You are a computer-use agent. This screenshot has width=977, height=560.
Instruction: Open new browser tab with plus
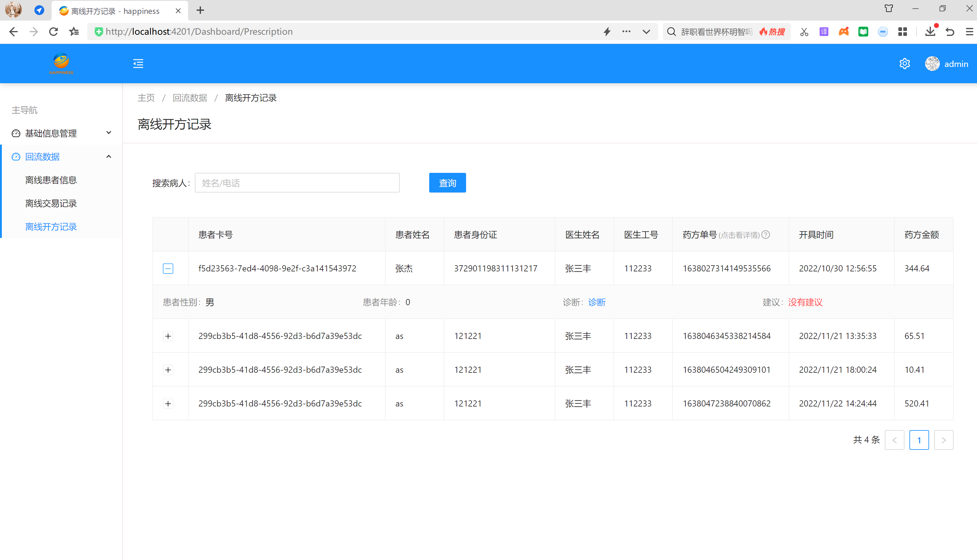point(200,10)
